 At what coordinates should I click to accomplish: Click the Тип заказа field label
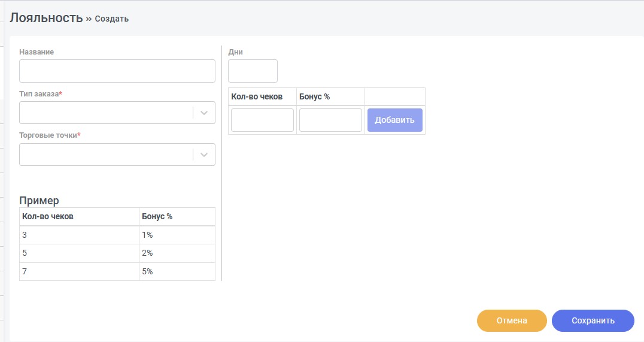(41, 93)
